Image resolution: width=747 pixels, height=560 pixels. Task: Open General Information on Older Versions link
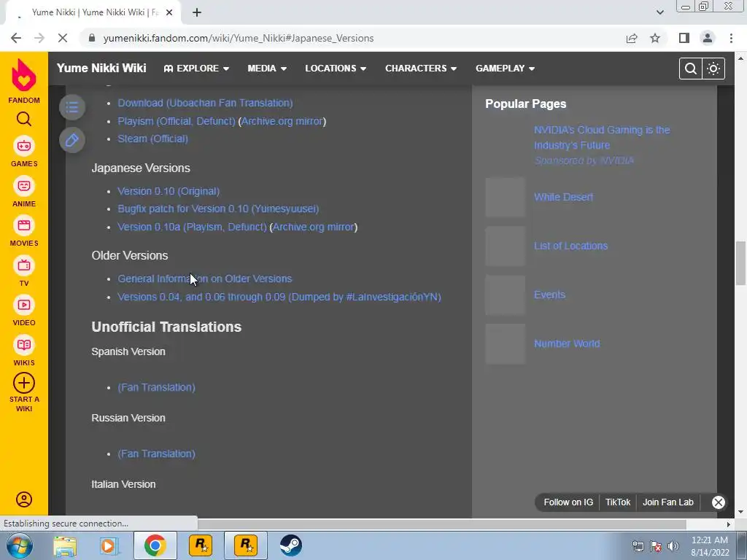(205, 279)
